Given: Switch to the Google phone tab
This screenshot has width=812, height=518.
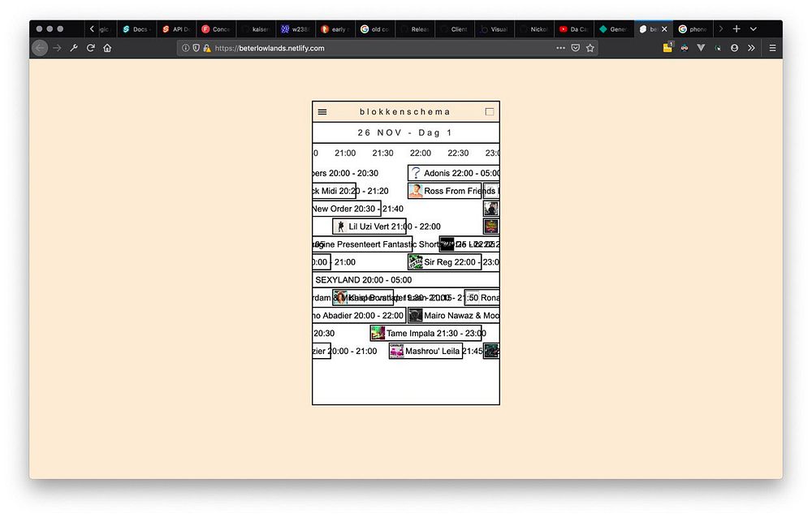Looking at the screenshot, I should coord(693,29).
